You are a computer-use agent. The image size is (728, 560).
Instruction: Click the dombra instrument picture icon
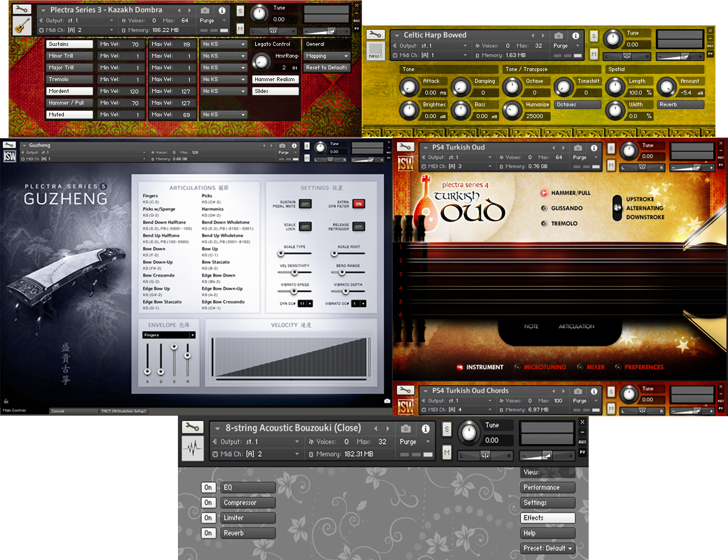point(21,26)
